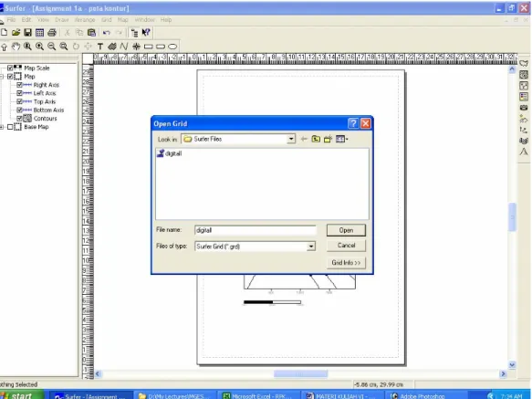Click the Copy toolbar icon
Screen dimensions: 532x399
click(79, 33)
